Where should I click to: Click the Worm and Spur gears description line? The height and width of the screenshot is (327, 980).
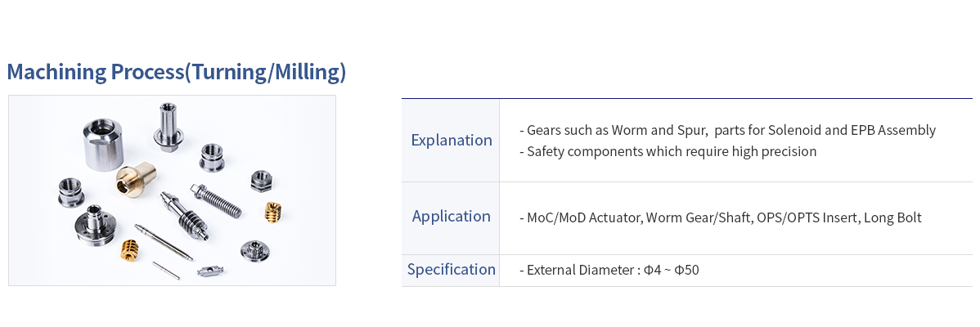pyautogui.click(x=727, y=131)
